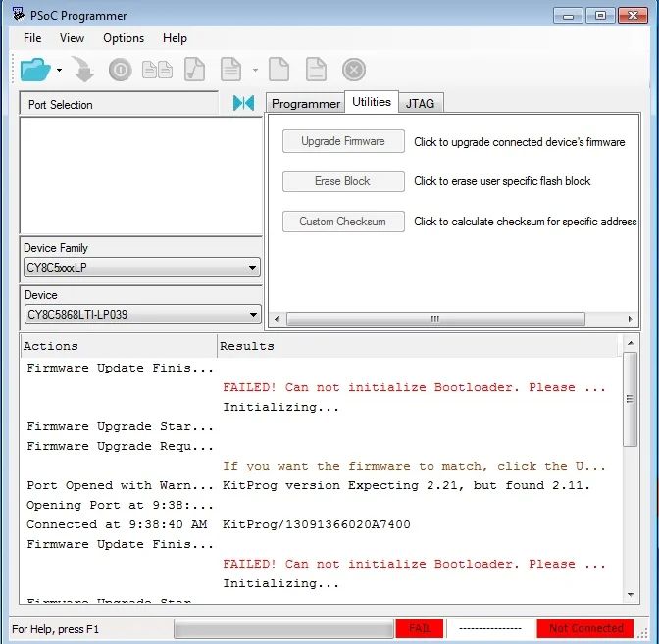Viewport: 659px width, 644px height.
Task: Click the Device Family label
Action: click(x=56, y=248)
